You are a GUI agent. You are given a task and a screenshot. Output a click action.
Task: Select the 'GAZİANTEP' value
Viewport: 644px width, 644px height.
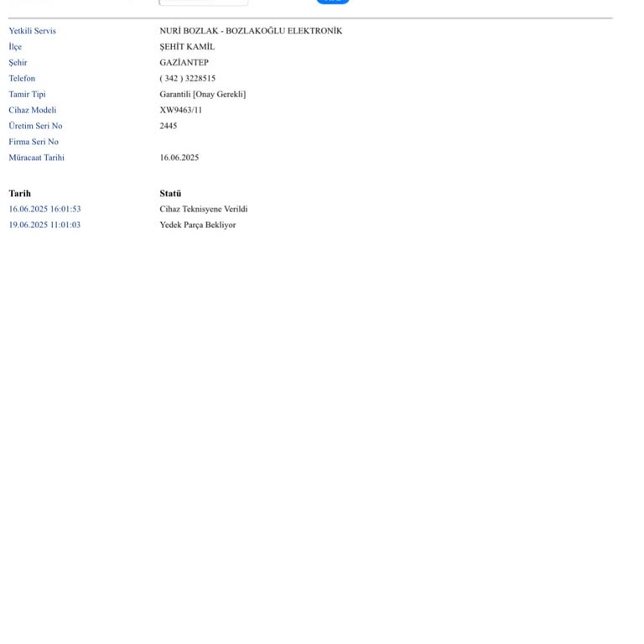pyautogui.click(x=184, y=62)
